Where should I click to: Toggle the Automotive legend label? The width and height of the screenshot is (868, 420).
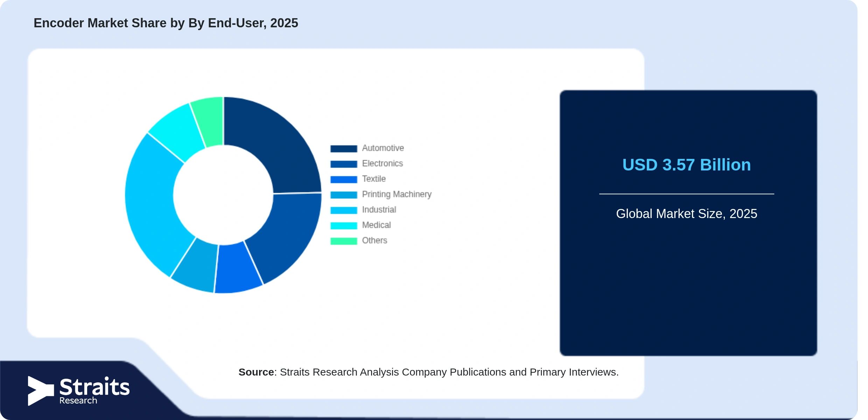tap(383, 148)
